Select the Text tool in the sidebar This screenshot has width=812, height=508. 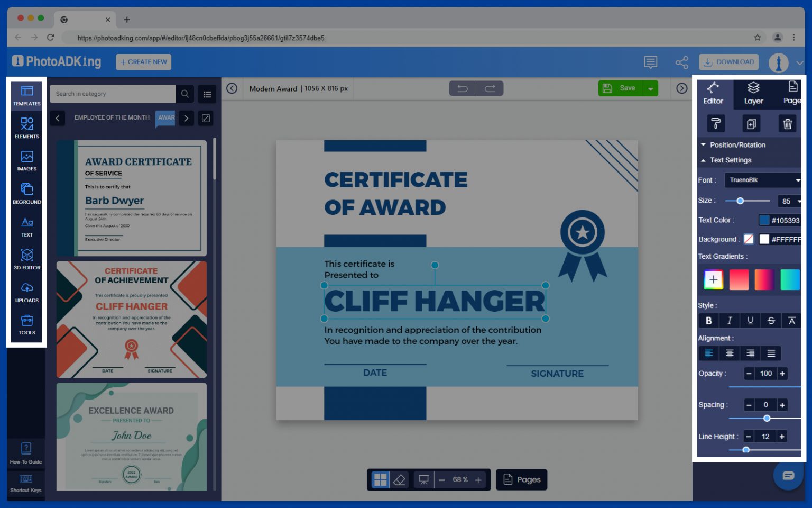click(26, 226)
